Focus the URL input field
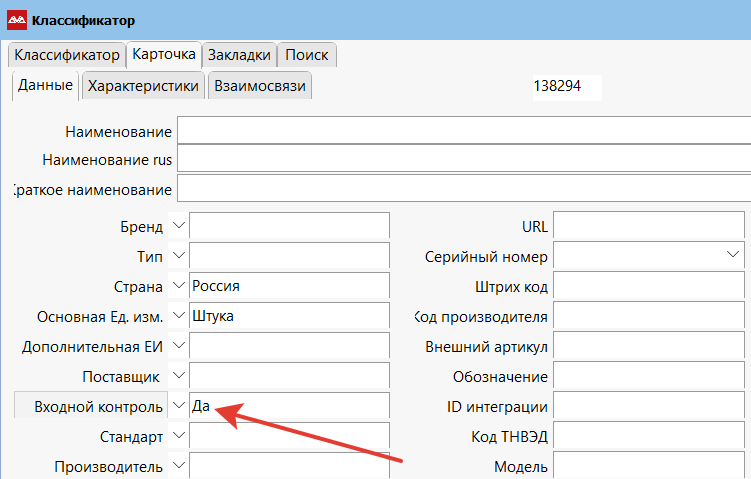The image size is (751, 479). pos(651,227)
